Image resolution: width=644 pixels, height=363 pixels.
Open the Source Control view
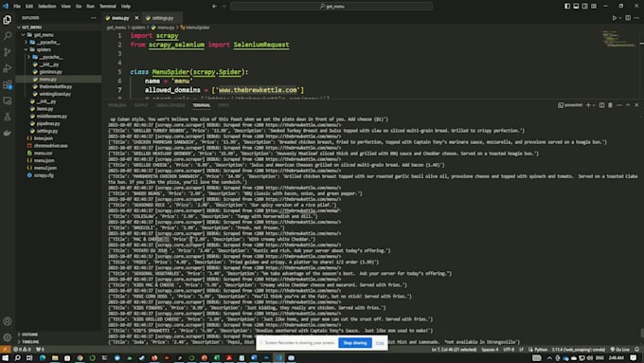[7, 52]
